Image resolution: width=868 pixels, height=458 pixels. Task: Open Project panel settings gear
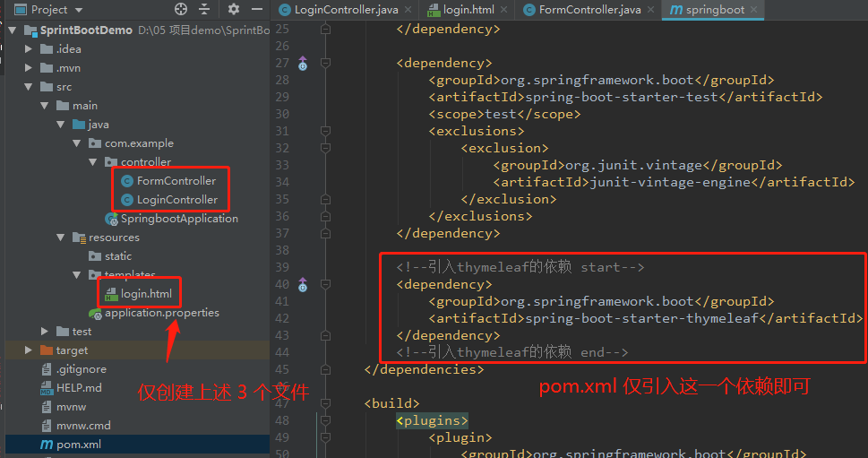pyautogui.click(x=234, y=9)
